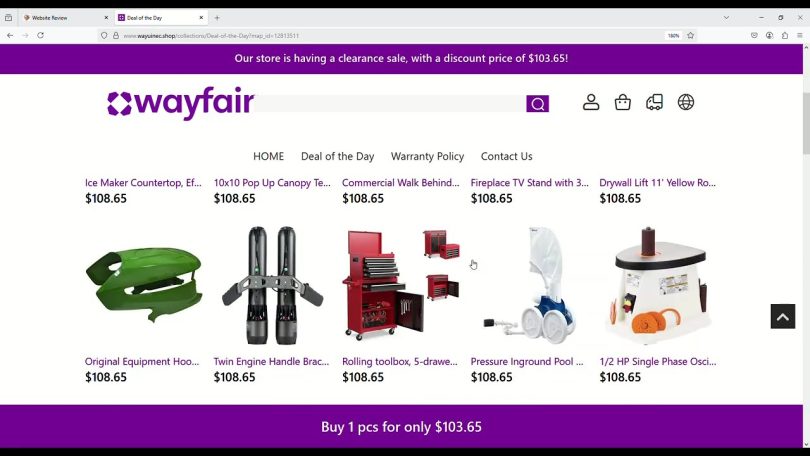
Task: Switch to the Website Review tab
Action: click(x=66, y=18)
